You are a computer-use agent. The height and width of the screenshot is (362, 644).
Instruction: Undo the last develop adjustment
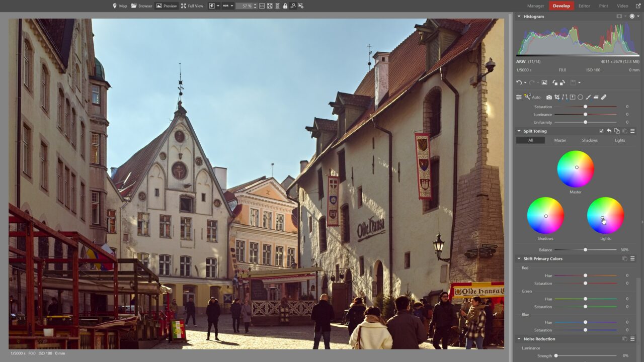coord(519,82)
